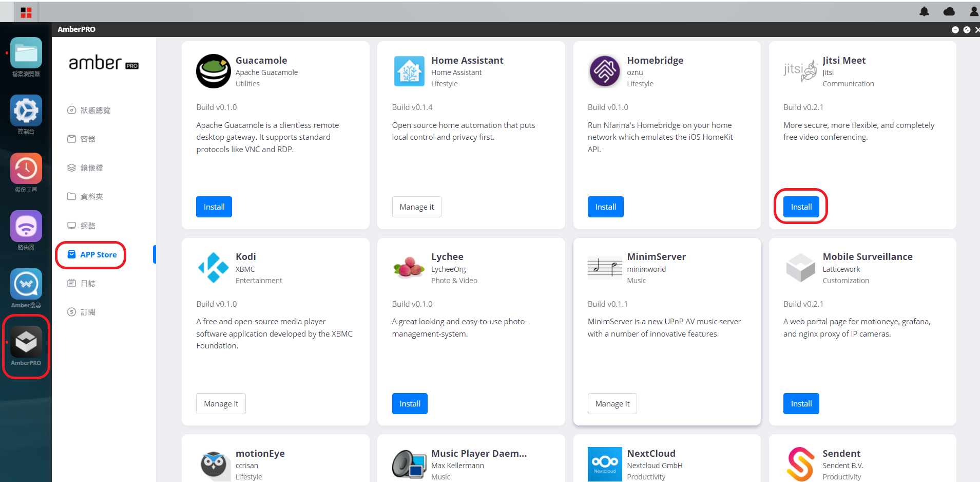Install the Mobile Surveillance app
The width and height of the screenshot is (980, 482).
pos(801,403)
